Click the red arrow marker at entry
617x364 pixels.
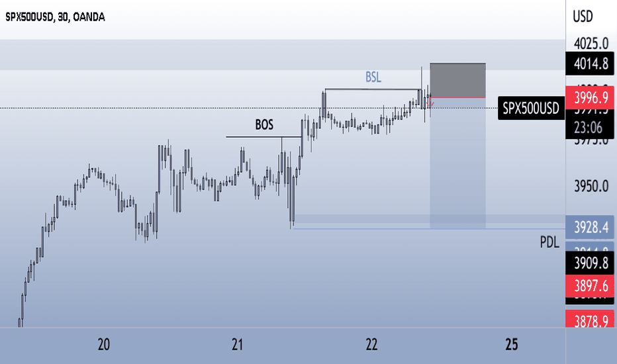pyautogui.click(x=431, y=105)
